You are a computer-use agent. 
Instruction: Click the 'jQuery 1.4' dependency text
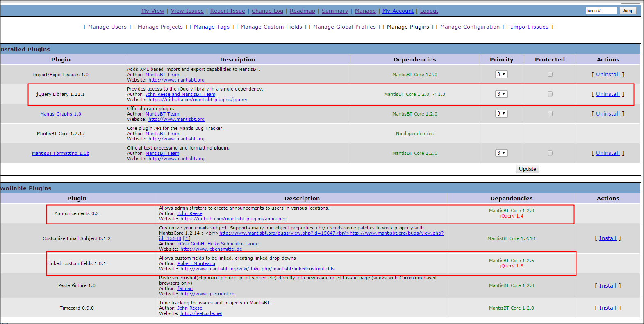coord(511,216)
